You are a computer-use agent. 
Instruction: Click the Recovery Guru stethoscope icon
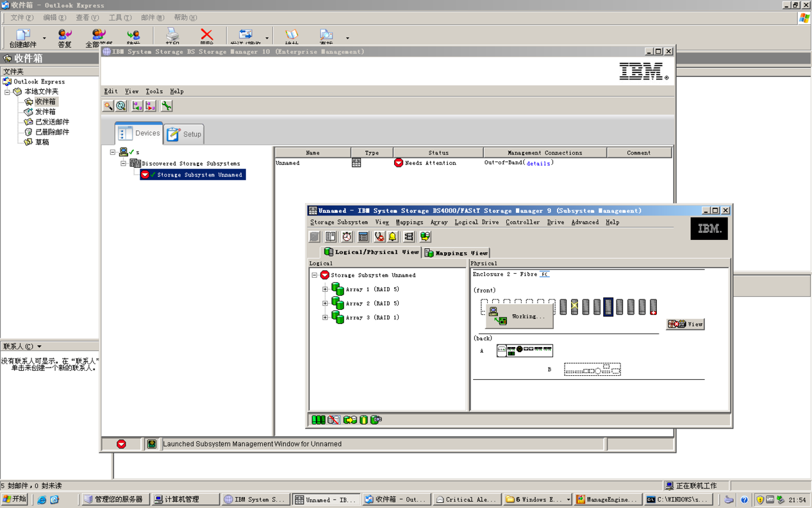pyautogui.click(x=379, y=237)
